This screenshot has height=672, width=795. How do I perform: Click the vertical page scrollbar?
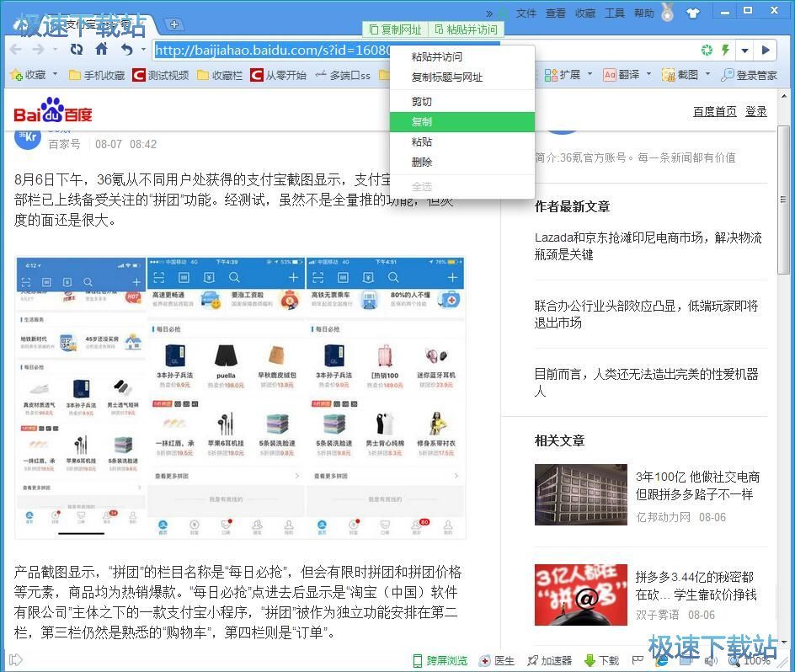783,200
